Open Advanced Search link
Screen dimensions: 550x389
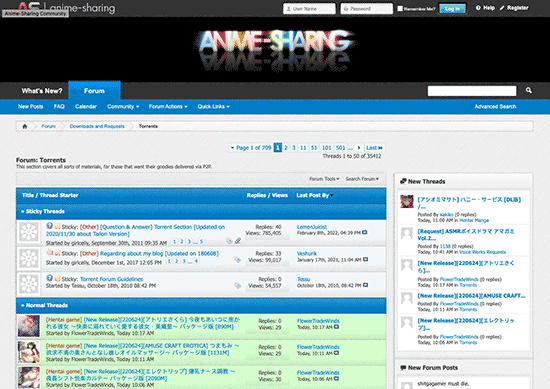[495, 107]
